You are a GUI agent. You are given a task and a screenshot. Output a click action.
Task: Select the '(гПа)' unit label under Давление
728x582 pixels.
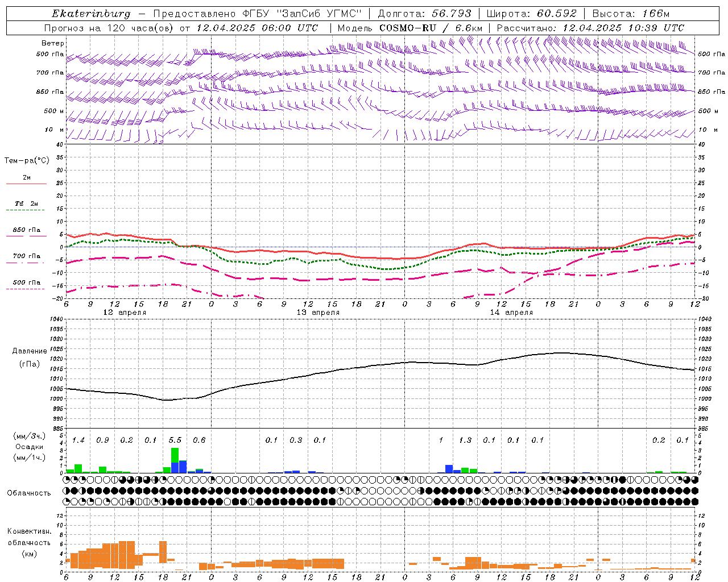click(30, 364)
